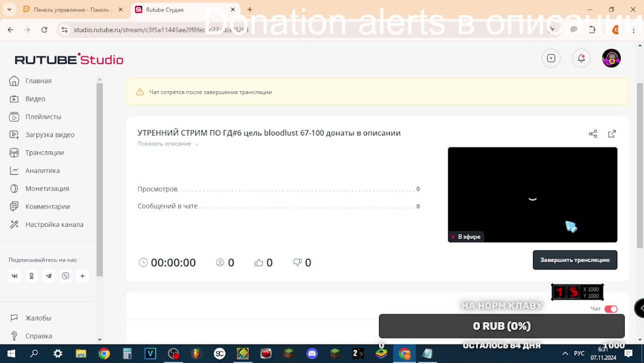Open the Windows Start menu
644x363 pixels.
(x=11, y=354)
